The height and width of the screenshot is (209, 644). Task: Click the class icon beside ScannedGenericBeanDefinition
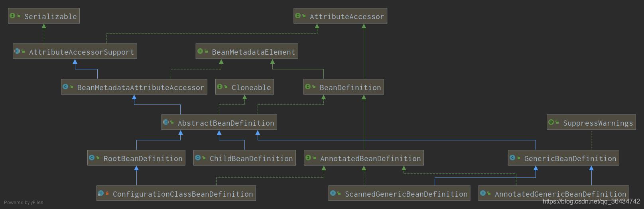tap(333, 193)
